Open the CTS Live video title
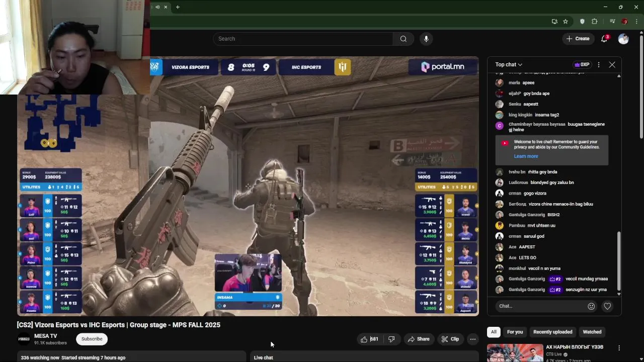The image size is (644, 362). tap(575, 347)
